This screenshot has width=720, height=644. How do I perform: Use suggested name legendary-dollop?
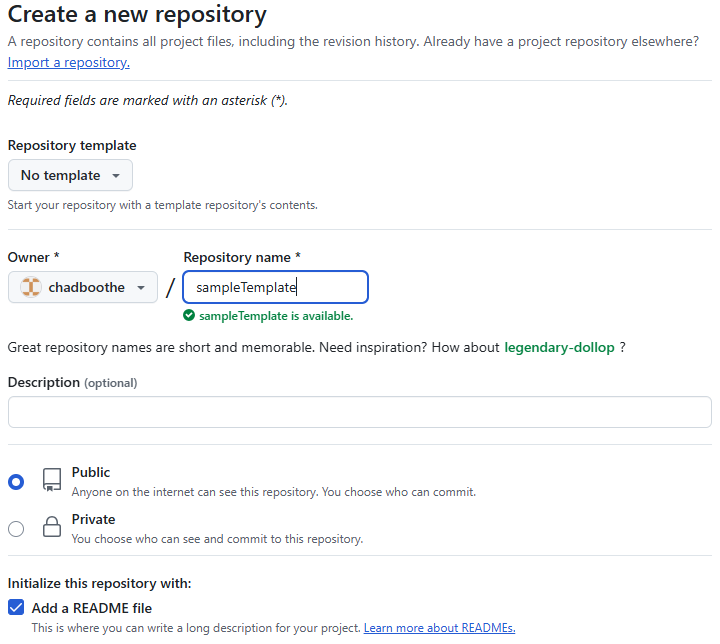click(559, 347)
